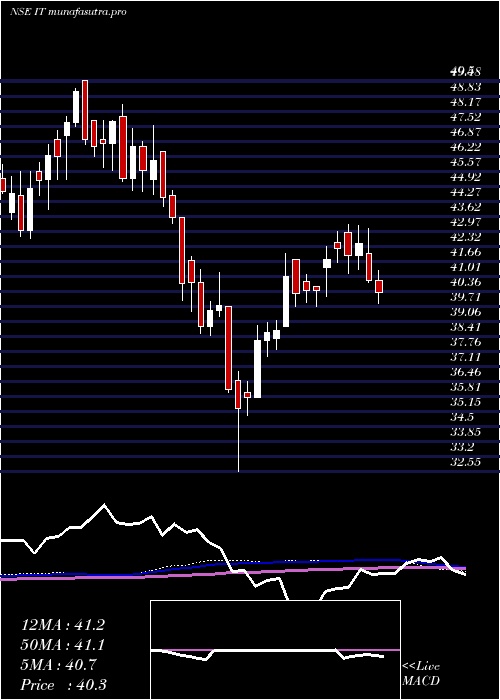The height and width of the screenshot is (700, 500).
Task: Click the last red candlestick on the chart
Action: pos(379,287)
